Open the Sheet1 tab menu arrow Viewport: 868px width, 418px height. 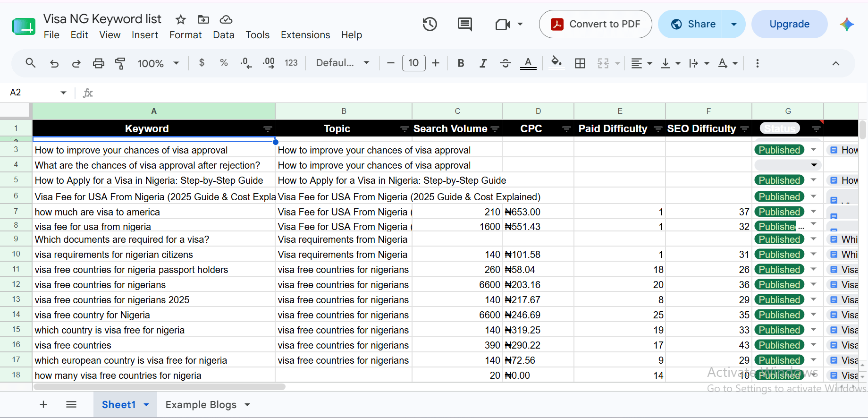tap(146, 405)
